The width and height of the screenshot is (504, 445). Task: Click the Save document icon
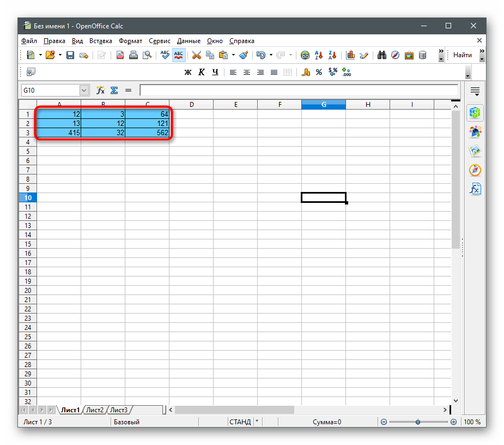[70, 55]
